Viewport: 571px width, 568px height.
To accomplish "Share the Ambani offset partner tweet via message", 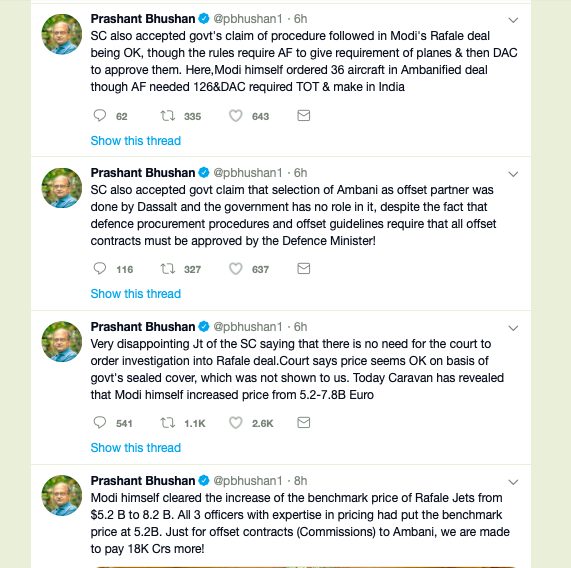I will (304, 269).
